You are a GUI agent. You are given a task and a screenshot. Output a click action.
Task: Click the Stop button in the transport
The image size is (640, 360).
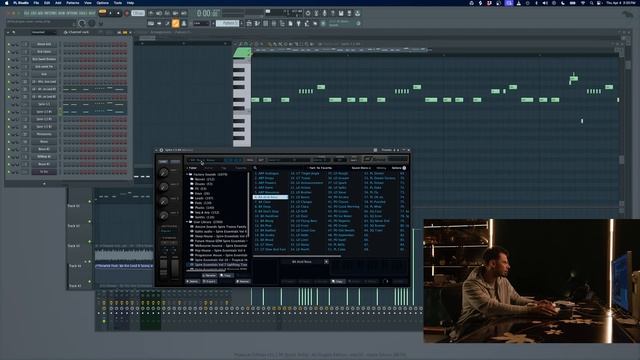118,13
